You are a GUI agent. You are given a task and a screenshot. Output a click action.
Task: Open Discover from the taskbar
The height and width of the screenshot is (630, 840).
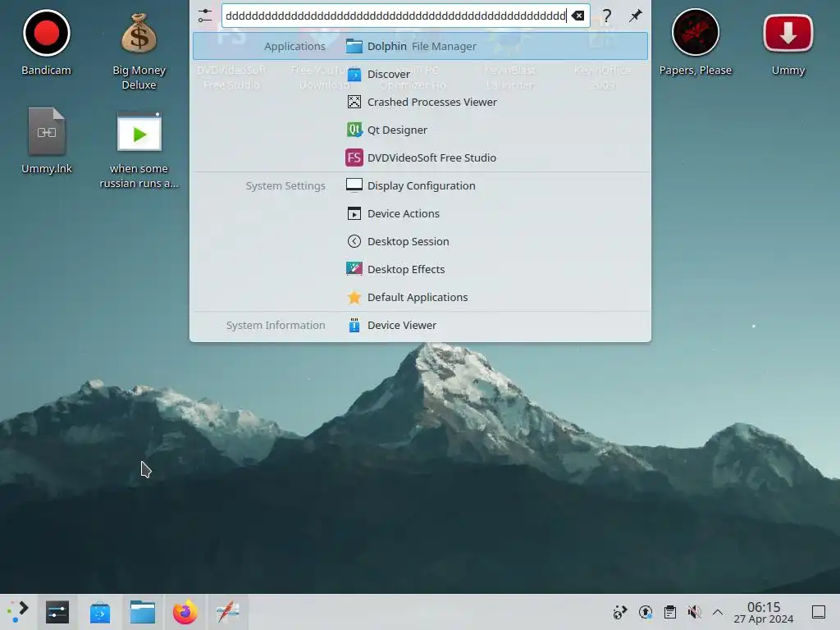pos(99,612)
